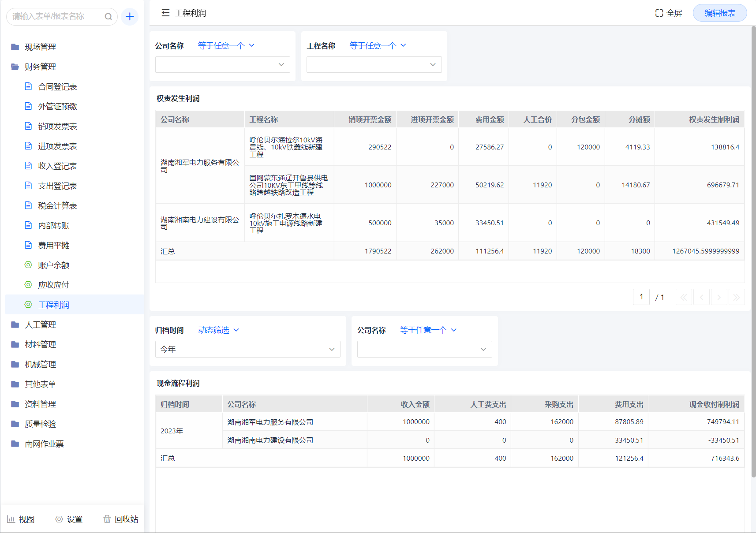Screen dimensions: 756x533
Task: Open 视图 chart view at sidebar bottom
Action: click(21, 519)
